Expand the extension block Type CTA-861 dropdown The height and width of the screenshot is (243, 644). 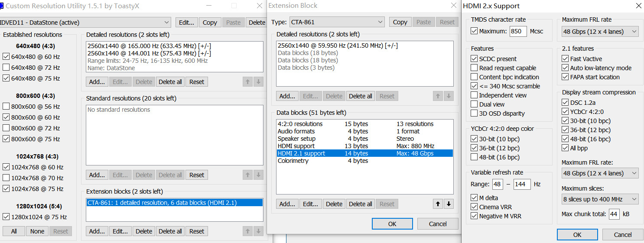328,22
